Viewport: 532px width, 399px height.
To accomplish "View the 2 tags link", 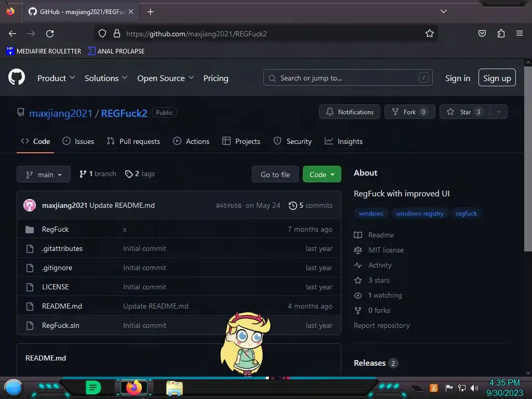I will 140,174.
